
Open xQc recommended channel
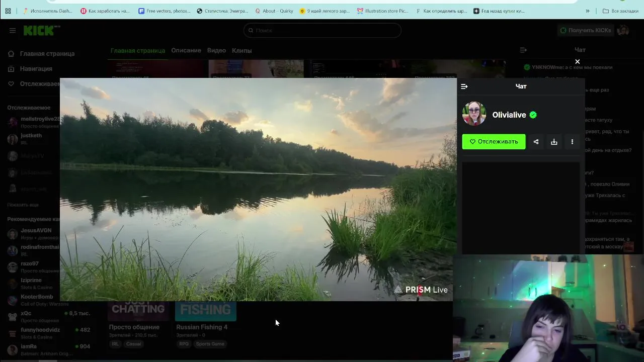[48, 317]
